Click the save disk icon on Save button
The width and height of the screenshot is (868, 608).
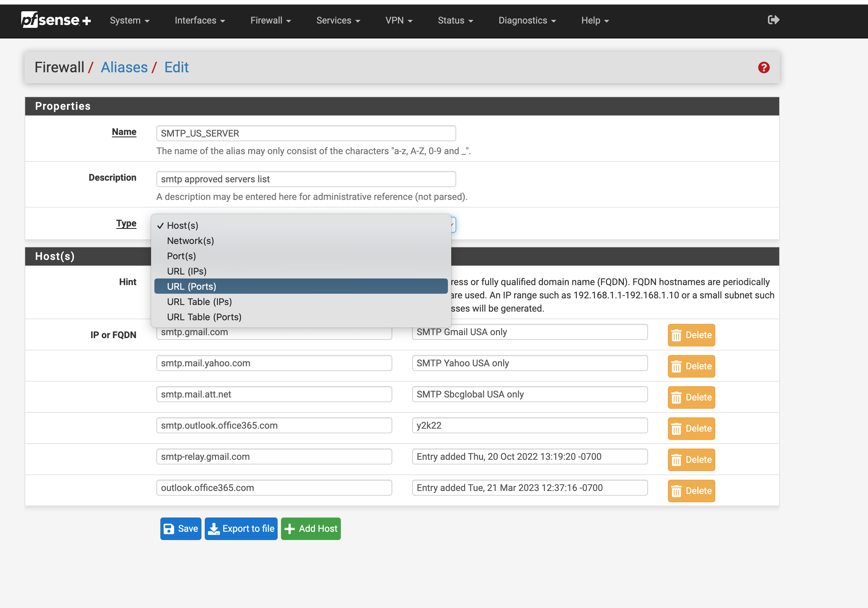pyautogui.click(x=169, y=528)
